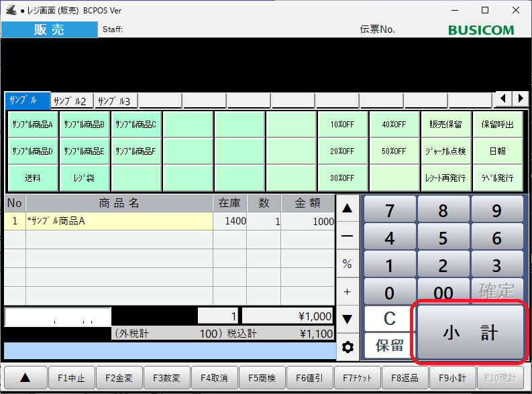
Task: Add サンプル商品B to the sale
Action: coord(85,124)
